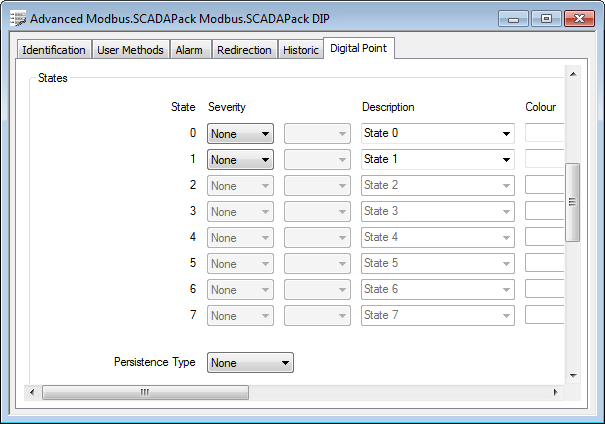Expand the State 0 Severity dropdown
605x424 pixels.
tap(240, 133)
